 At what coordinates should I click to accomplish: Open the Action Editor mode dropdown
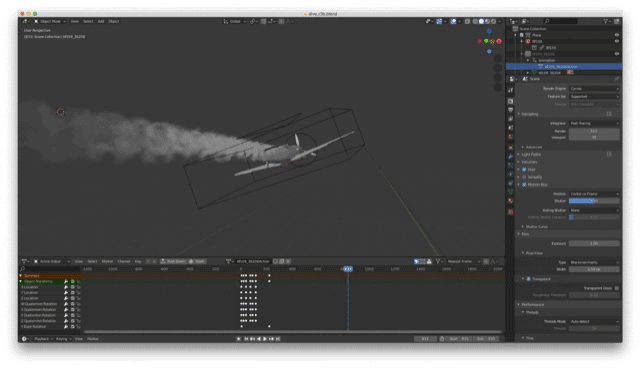(52, 261)
